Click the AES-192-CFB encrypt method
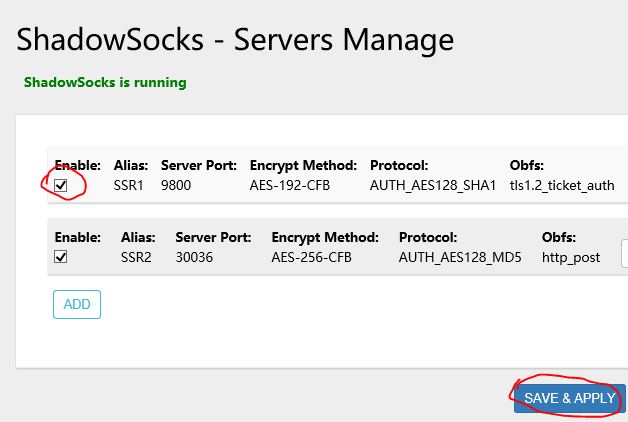 click(290, 185)
